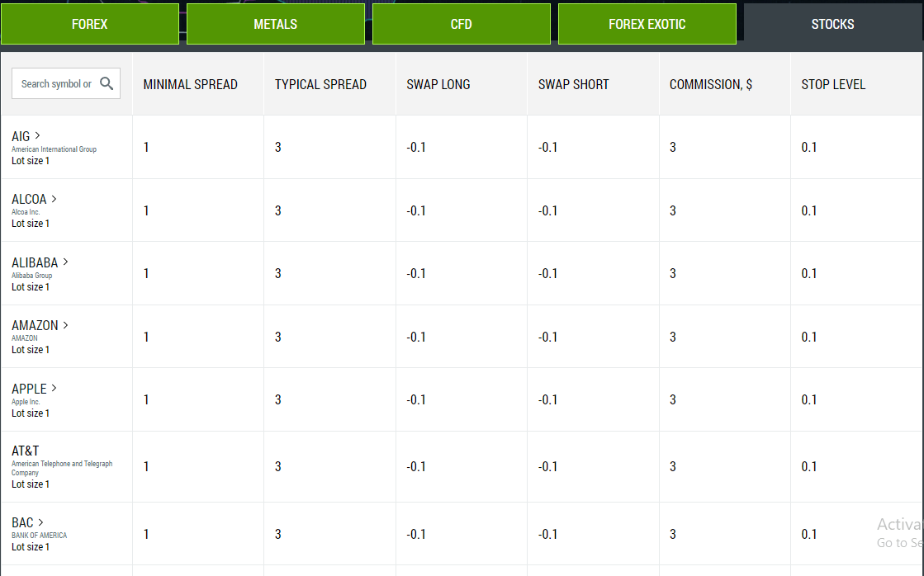924x576 pixels.
Task: Open the ALIBABA symbol link
Action: pos(35,262)
